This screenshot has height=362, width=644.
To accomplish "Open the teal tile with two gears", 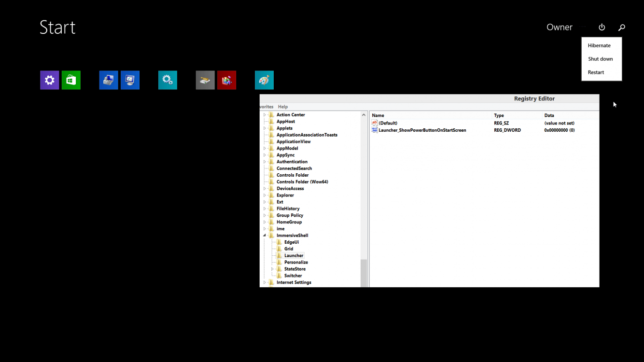I will pos(168,80).
